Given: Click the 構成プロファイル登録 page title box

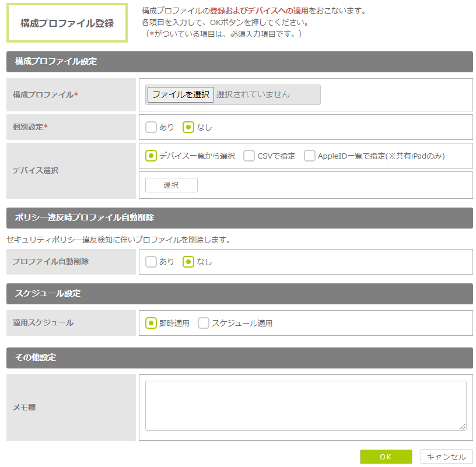Looking at the screenshot, I should pos(67,23).
